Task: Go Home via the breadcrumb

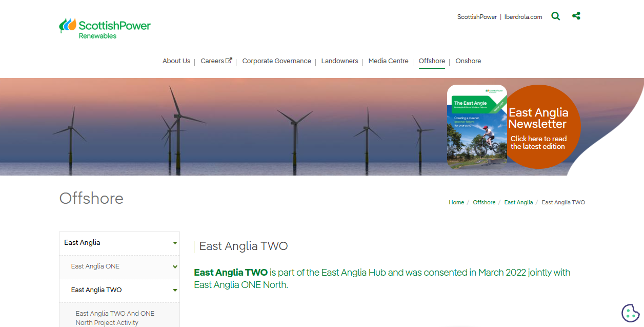Action: pyautogui.click(x=456, y=202)
